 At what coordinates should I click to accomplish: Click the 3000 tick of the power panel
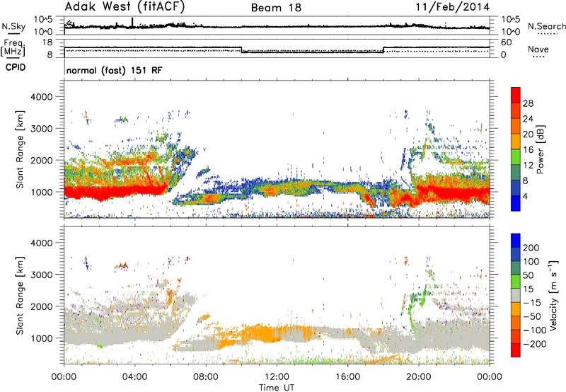pos(42,129)
